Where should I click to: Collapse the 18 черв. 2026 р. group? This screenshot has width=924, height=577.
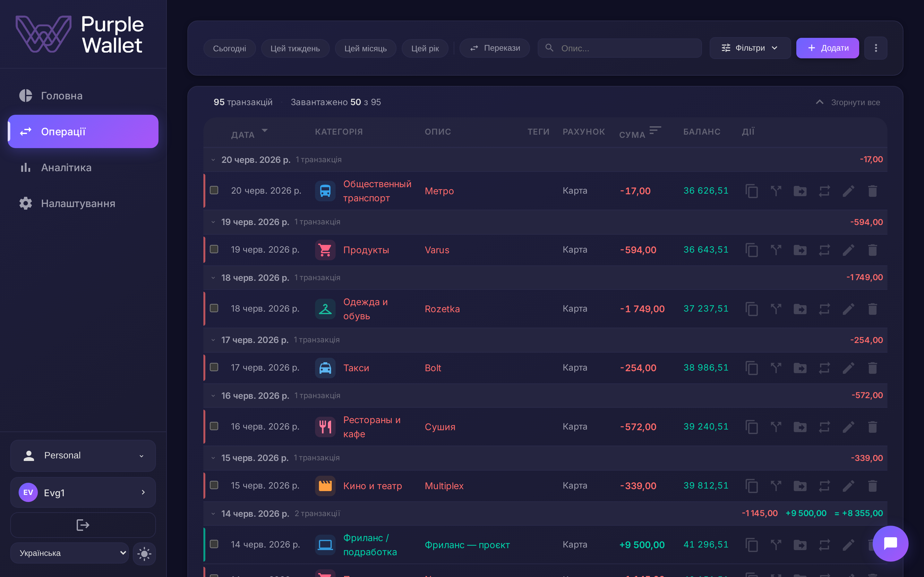[x=213, y=278]
